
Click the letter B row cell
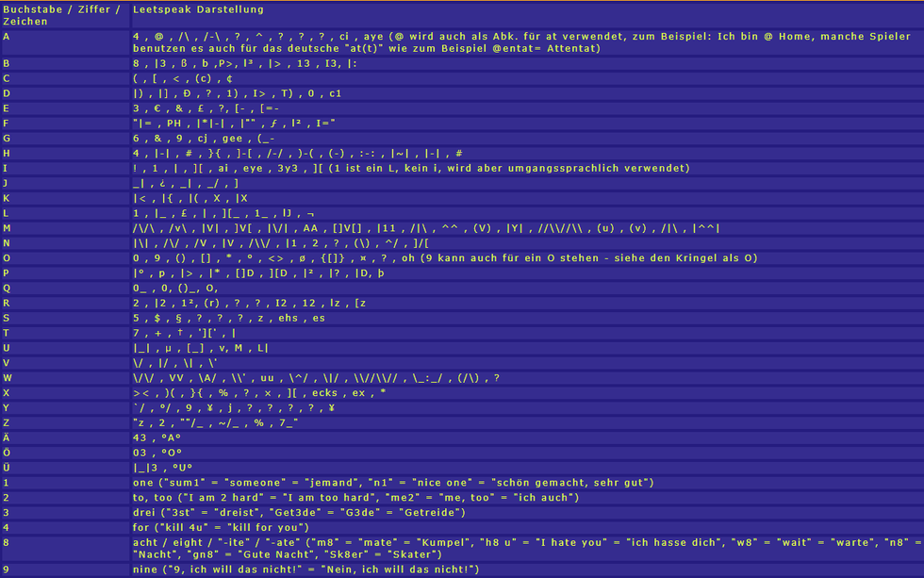65,63
